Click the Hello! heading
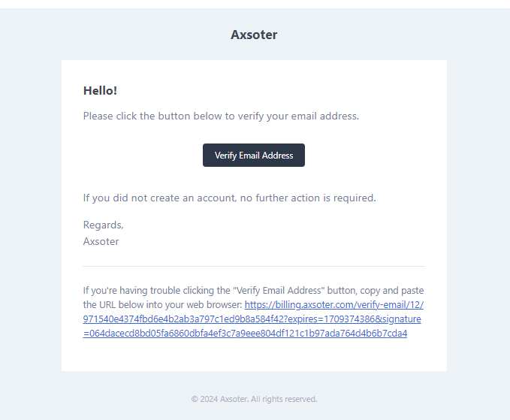Screen dimensions: 510x420 tap(100, 91)
